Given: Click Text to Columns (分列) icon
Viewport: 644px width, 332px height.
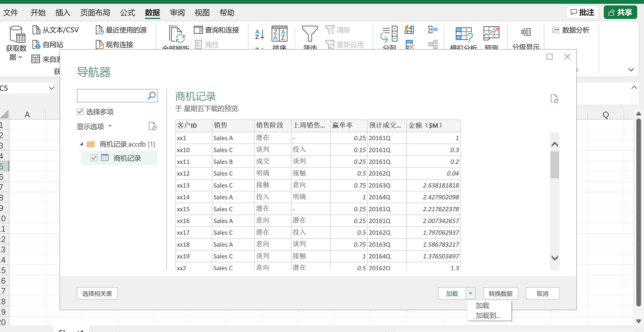Looking at the screenshot, I should [389, 34].
